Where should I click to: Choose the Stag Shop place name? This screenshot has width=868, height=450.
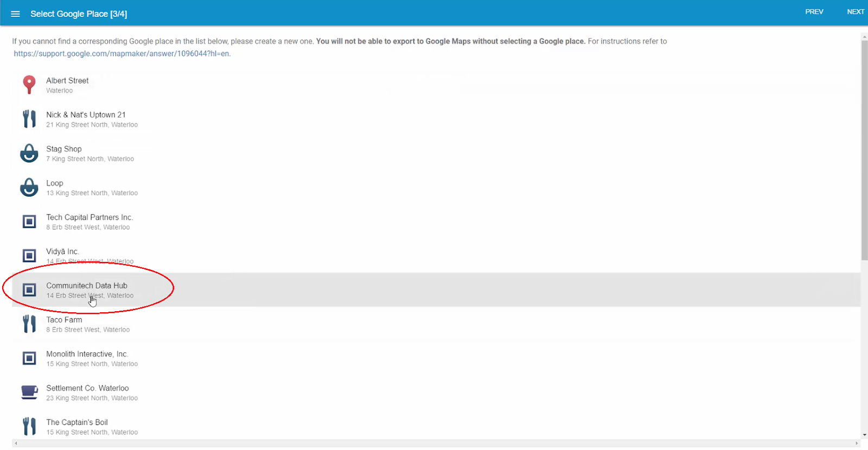pos(64,149)
